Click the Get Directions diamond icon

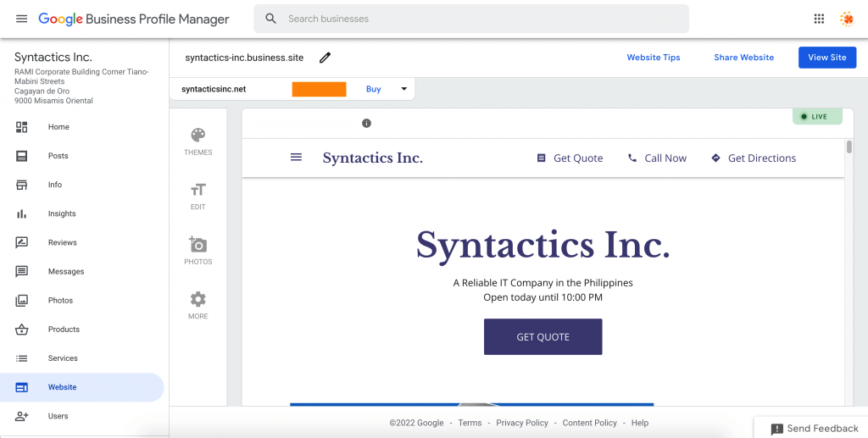point(715,158)
